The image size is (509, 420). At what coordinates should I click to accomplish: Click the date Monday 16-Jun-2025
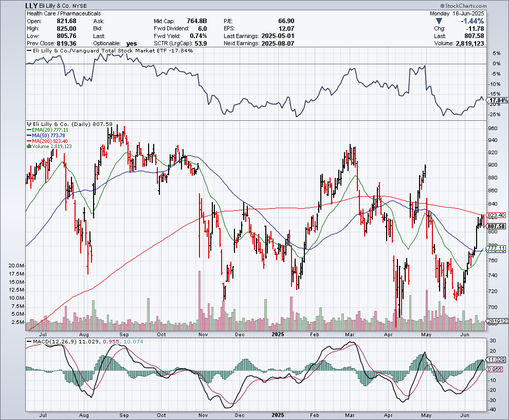coord(457,13)
